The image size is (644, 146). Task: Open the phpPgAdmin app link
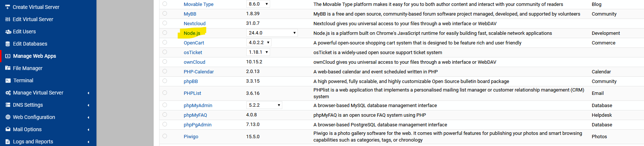pyautogui.click(x=197, y=125)
